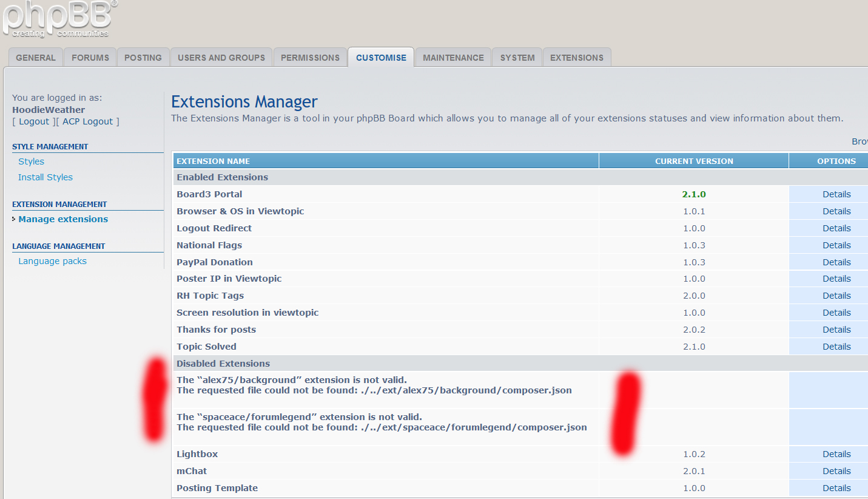Click the Posting Template extension name
This screenshot has width=868, height=499.
[x=217, y=488]
